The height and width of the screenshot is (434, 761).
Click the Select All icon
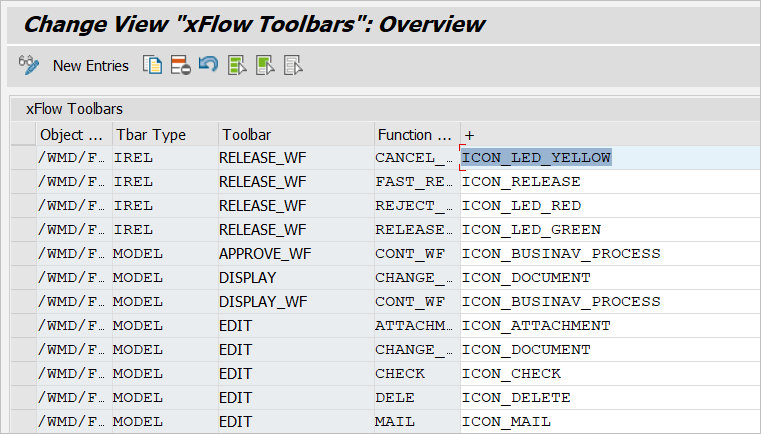[x=237, y=66]
